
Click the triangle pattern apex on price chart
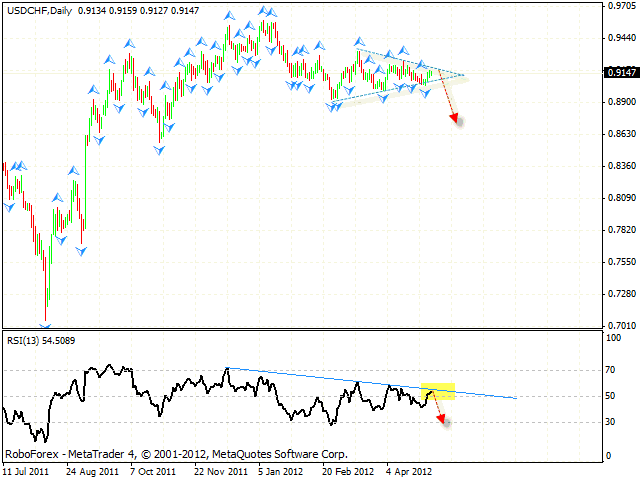pos(464,74)
